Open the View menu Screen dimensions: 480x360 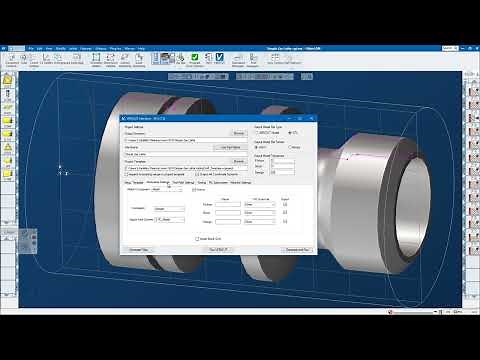pos(49,48)
